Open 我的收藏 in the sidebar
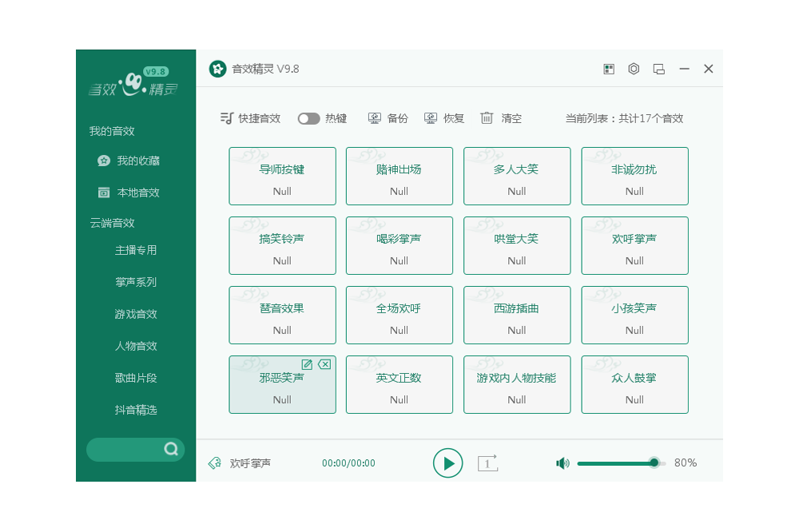 click(129, 161)
